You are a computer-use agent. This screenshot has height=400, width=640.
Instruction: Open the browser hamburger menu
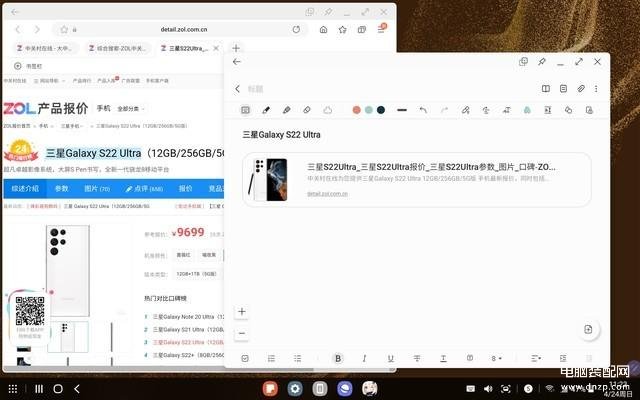pyautogui.click(x=381, y=29)
